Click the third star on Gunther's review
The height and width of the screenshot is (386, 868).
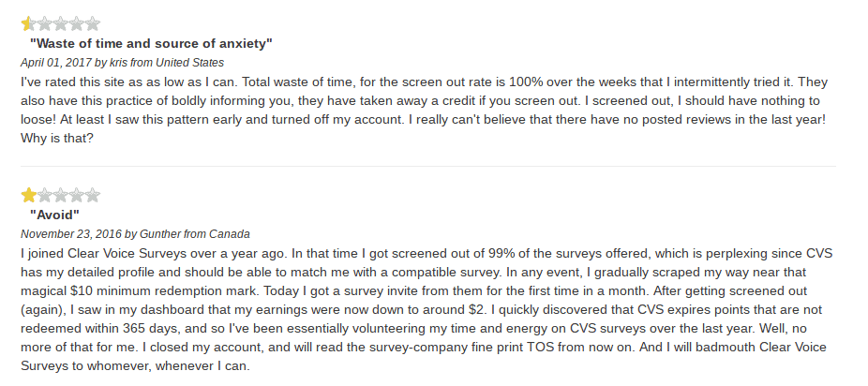[60, 195]
